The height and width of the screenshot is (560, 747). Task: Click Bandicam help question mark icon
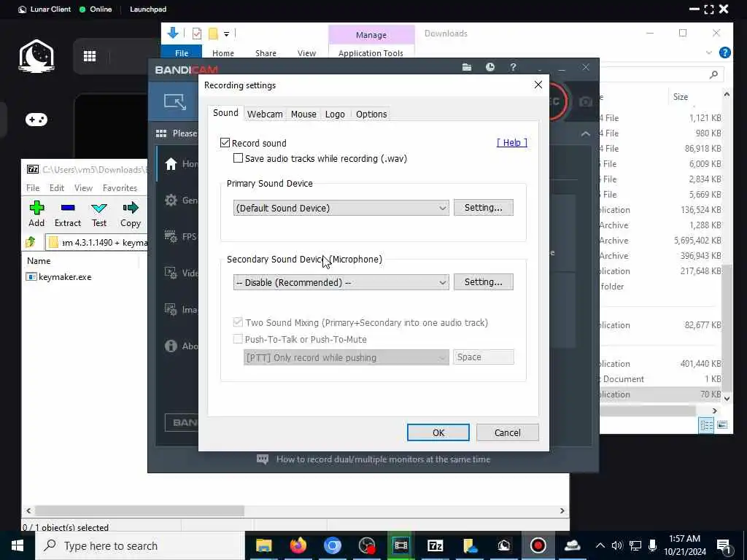click(x=513, y=67)
